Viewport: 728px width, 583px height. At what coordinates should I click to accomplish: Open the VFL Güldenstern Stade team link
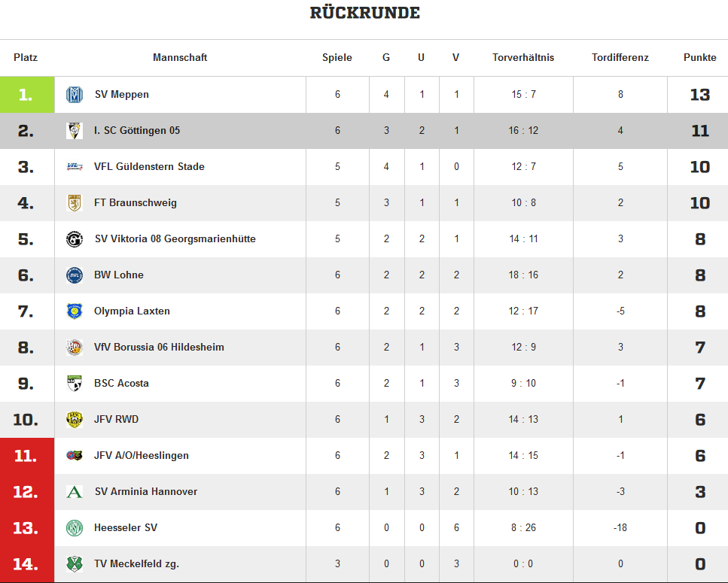click(149, 167)
